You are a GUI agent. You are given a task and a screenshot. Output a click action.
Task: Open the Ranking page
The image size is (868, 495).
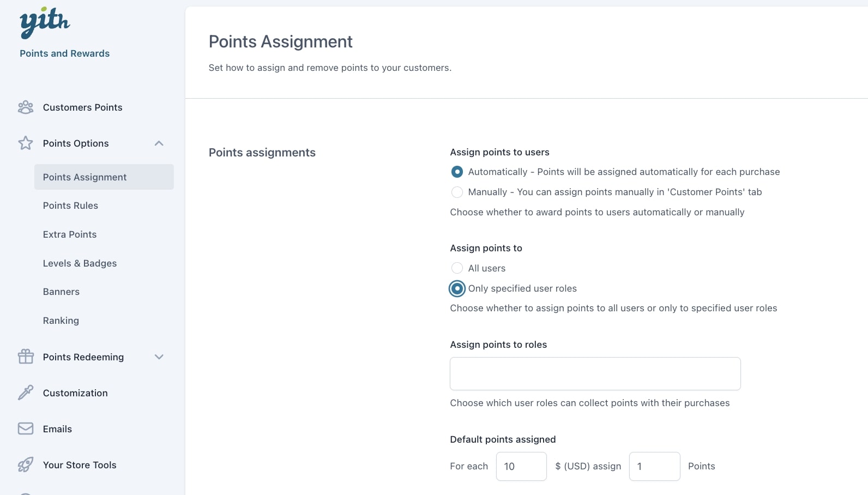coord(61,321)
